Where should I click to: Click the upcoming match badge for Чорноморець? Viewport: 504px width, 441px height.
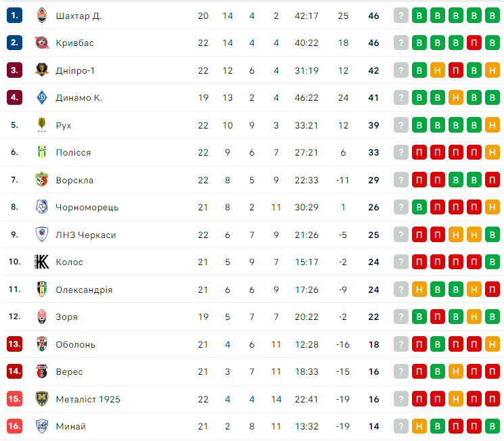pyautogui.click(x=401, y=207)
